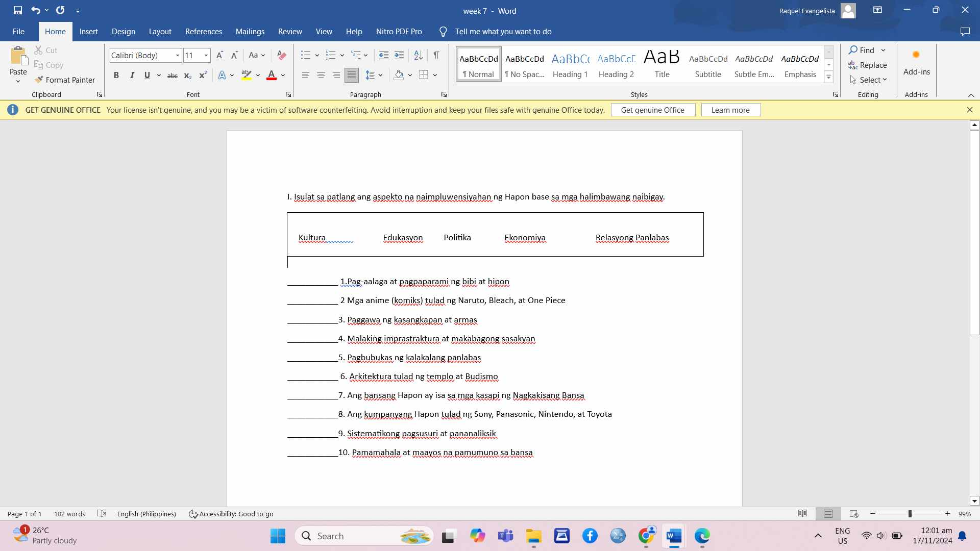The height and width of the screenshot is (551, 980).
Task: Click the Paste clipboard icon
Action: click(18, 56)
